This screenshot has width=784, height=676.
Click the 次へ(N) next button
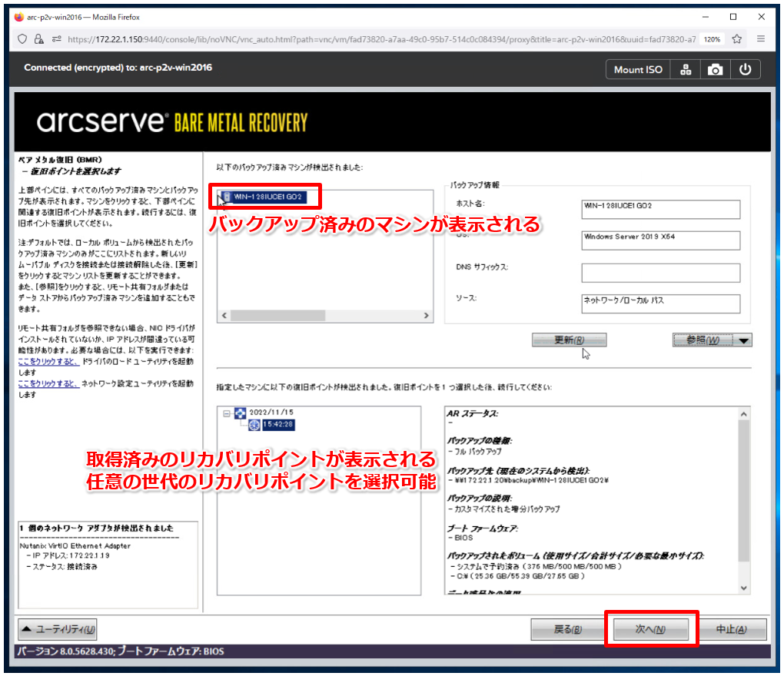[x=650, y=630]
